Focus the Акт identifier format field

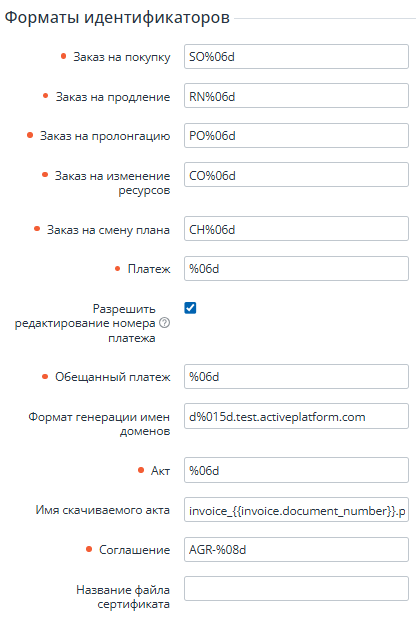[x=296, y=470]
